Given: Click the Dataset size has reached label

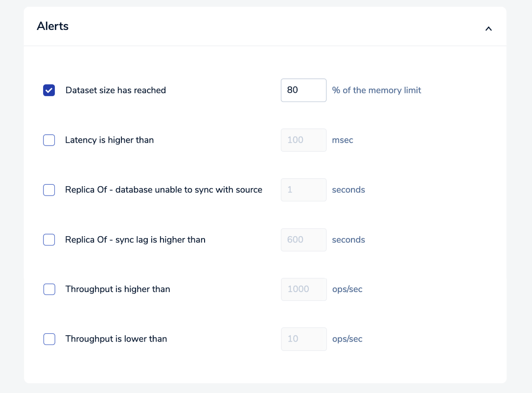Looking at the screenshot, I should [x=116, y=90].
